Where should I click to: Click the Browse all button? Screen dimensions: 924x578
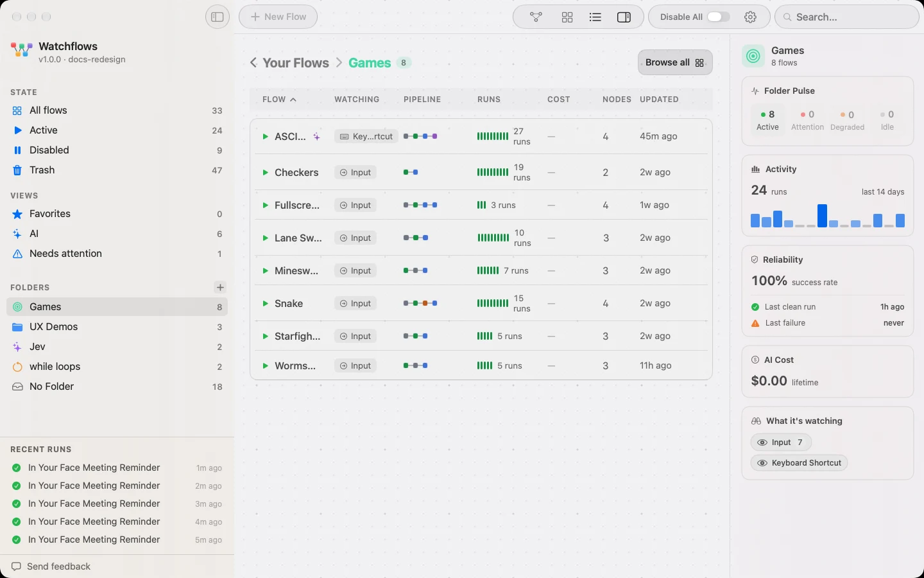(675, 62)
